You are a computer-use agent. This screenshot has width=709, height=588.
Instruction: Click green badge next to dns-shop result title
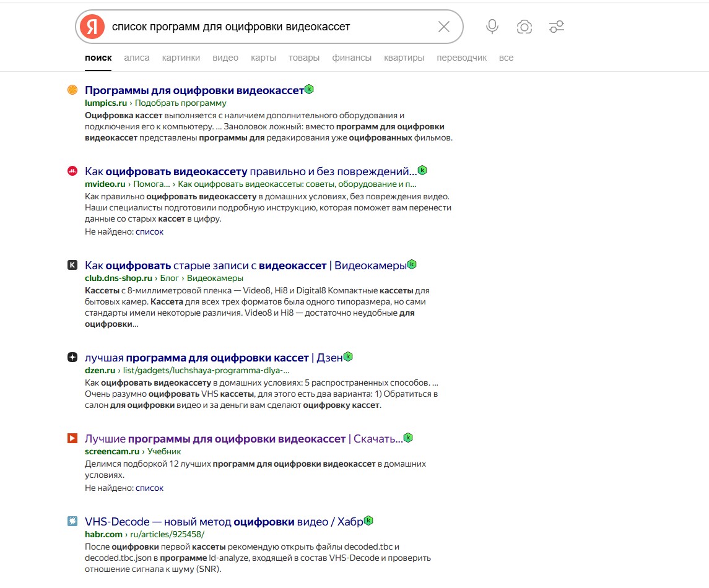412,264
